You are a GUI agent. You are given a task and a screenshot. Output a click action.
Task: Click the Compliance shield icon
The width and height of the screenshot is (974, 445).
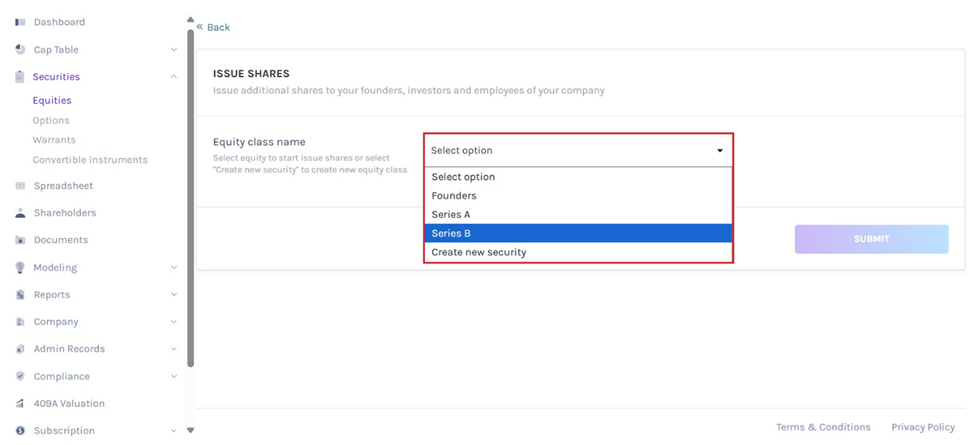pyautogui.click(x=20, y=377)
